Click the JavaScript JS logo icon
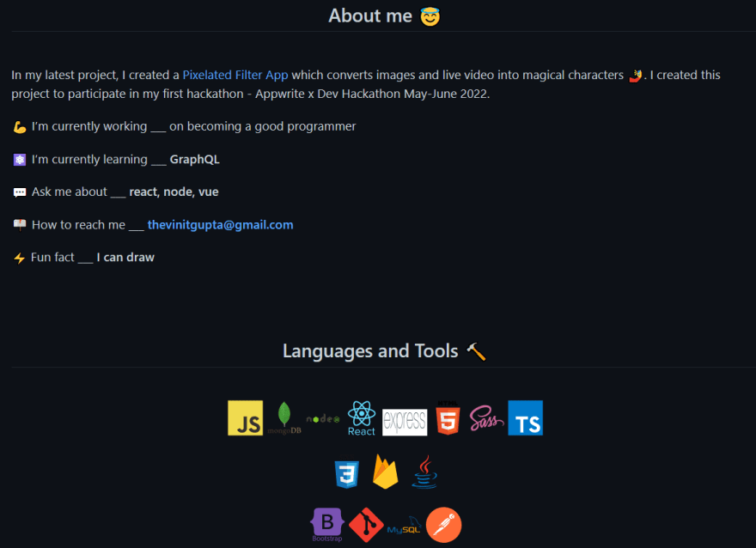Screen dimensions: 756x548 pyautogui.click(x=246, y=417)
